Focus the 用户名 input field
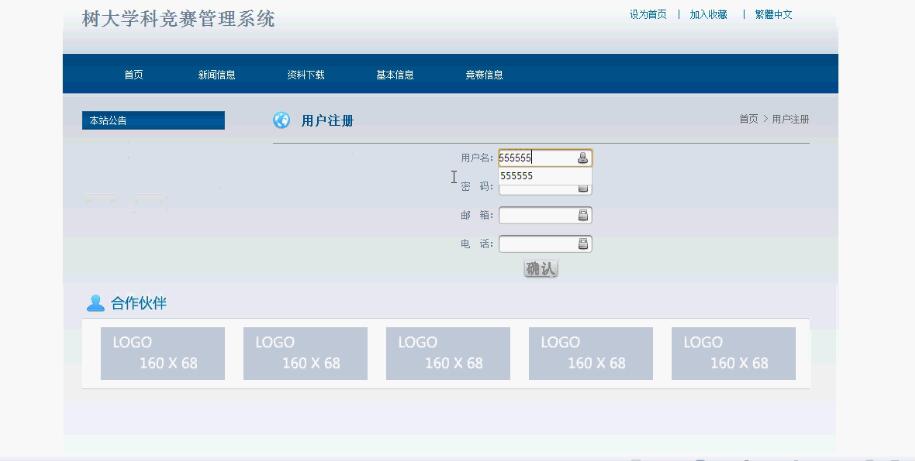The image size is (915, 461). (x=545, y=158)
